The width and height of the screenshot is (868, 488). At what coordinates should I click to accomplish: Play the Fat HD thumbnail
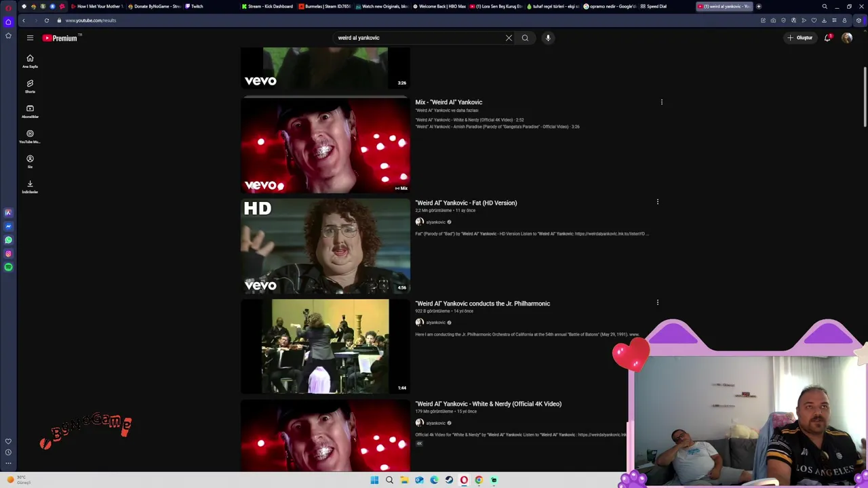(x=325, y=246)
